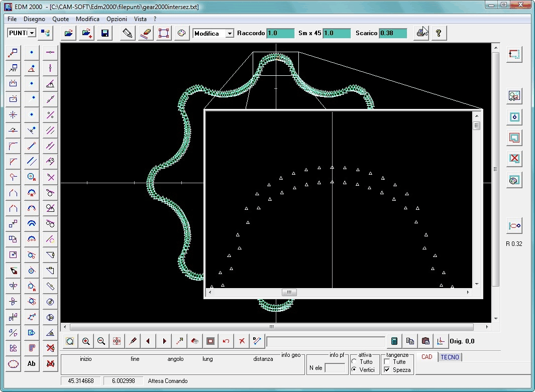The width and height of the screenshot is (535, 392).
Task: Click the previous element left arrow
Action: (148, 341)
